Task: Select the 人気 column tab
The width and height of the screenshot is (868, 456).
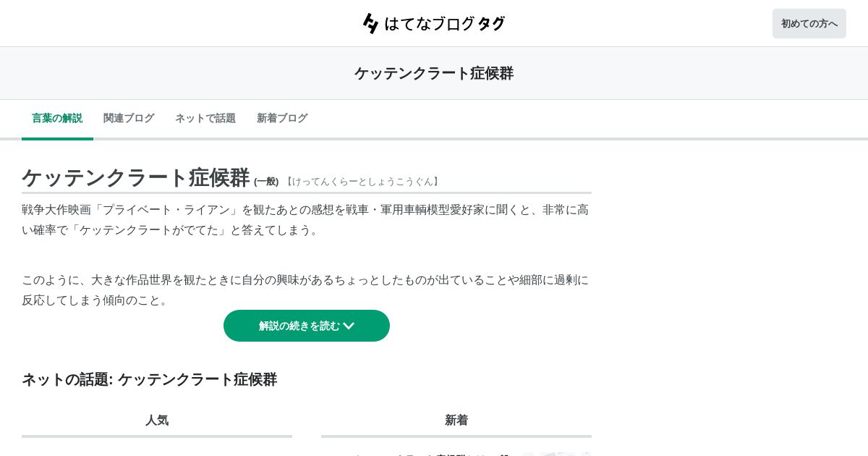Action: (157, 421)
